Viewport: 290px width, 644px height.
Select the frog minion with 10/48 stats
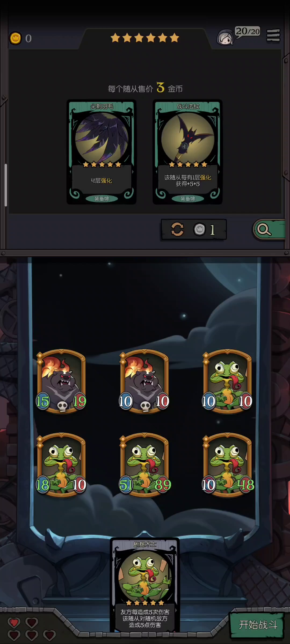(228, 465)
